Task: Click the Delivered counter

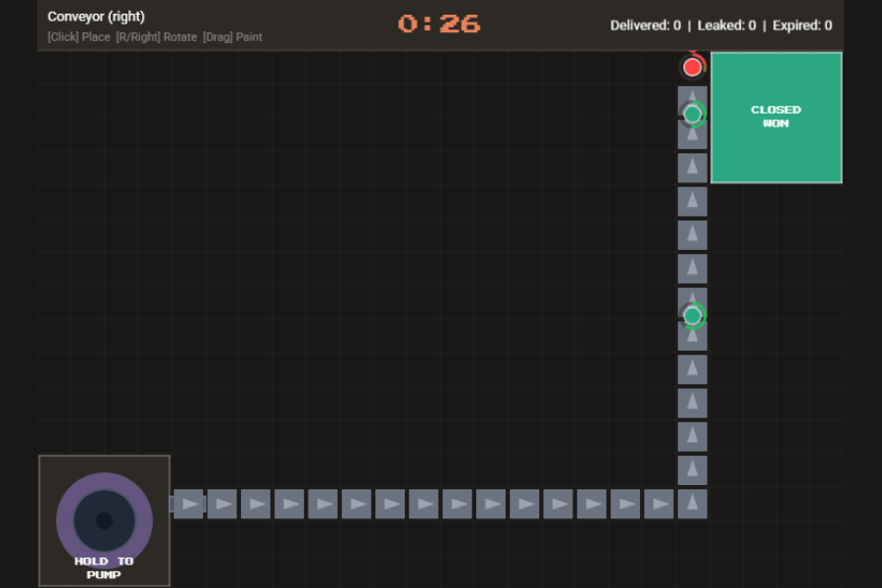Action: click(x=645, y=25)
